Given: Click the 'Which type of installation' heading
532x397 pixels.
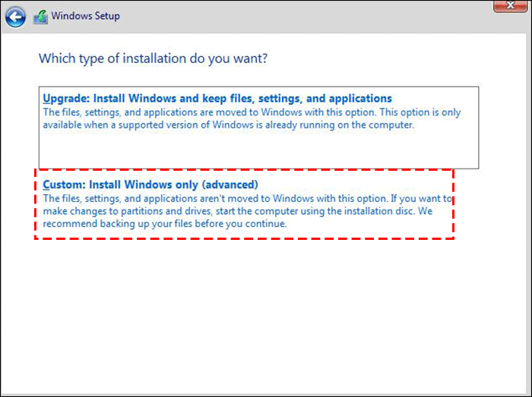Looking at the screenshot, I should tap(153, 58).
